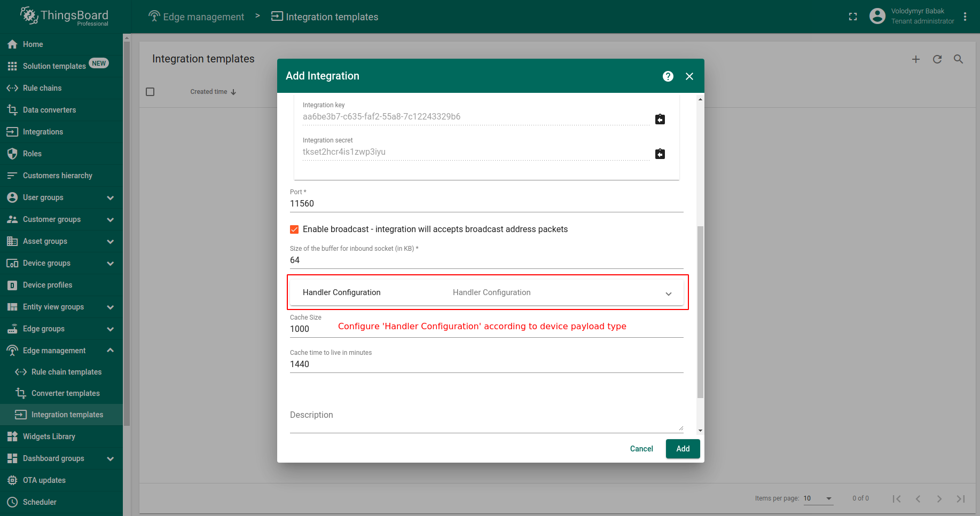This screenshot has height=516, width=980.
Task: Click the User groups icon
Action: pos(12,197)
